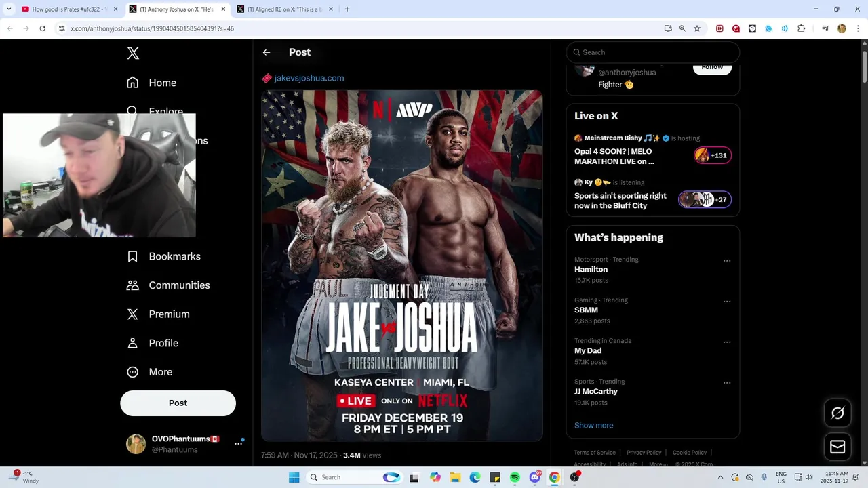This screenshot has height=488, width=868.
Task: Click the 3.4M Views count
Action: tap(362, 455)
